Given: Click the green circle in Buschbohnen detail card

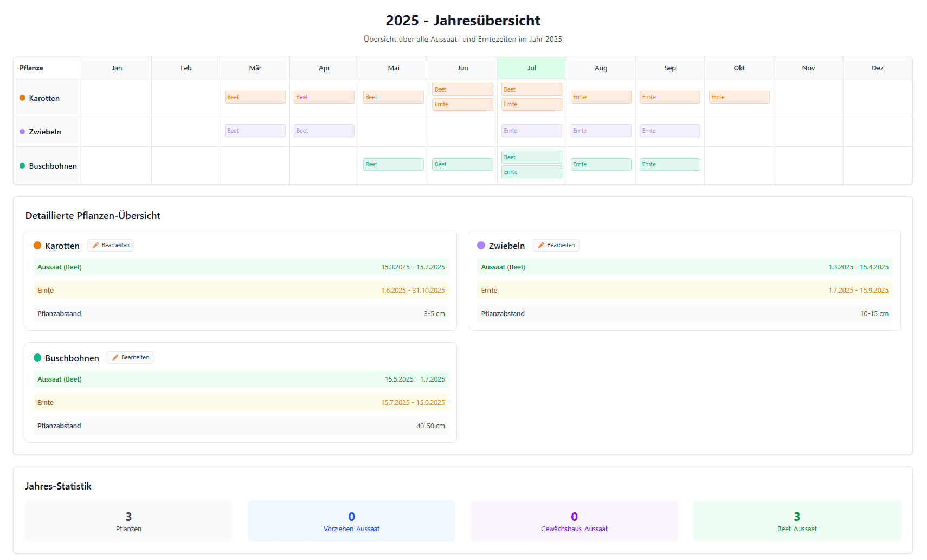Looking at the screenshot, I should (x=37, y=358).
